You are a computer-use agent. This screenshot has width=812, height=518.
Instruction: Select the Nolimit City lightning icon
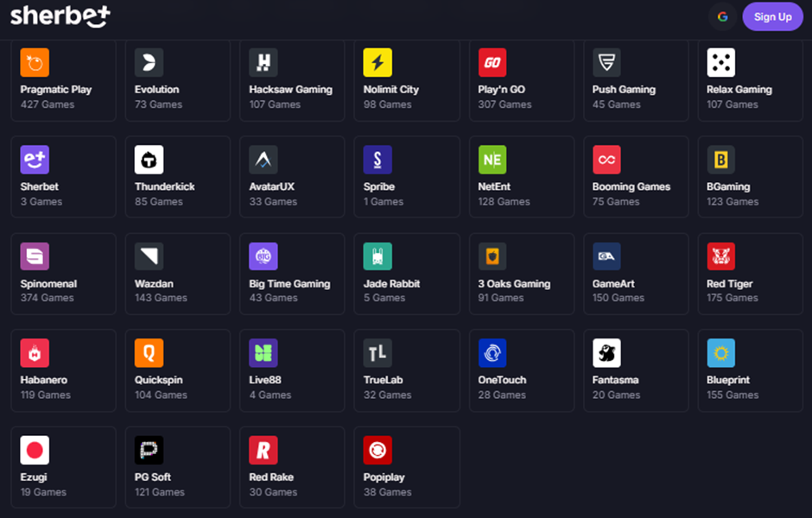(377, 63)
